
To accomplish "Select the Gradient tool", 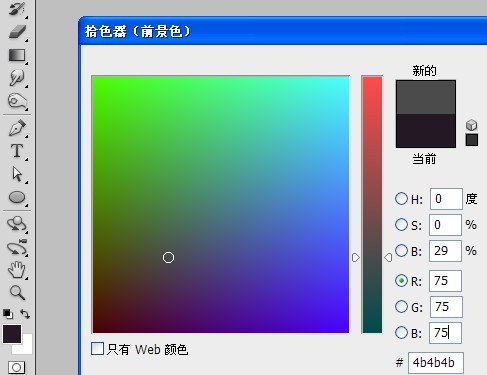I will [x=17, y=55].
